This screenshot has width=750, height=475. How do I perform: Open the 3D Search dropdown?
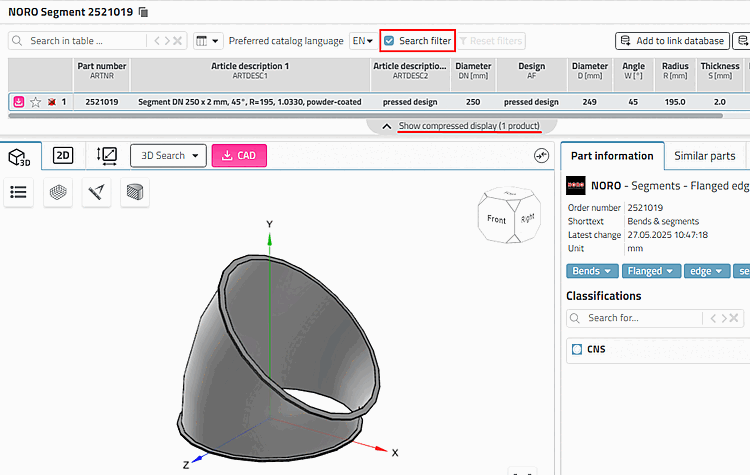coord(168,155)
